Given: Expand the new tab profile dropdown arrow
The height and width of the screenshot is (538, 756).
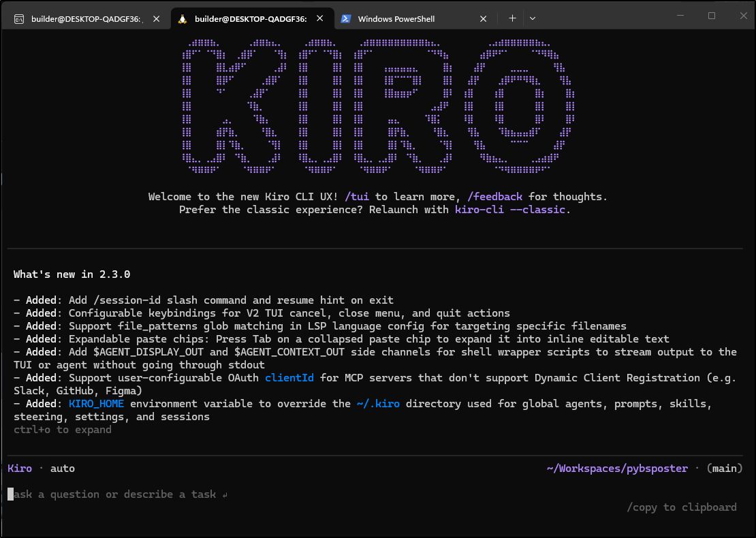Looking at the screenshot, I should (533, 18).
